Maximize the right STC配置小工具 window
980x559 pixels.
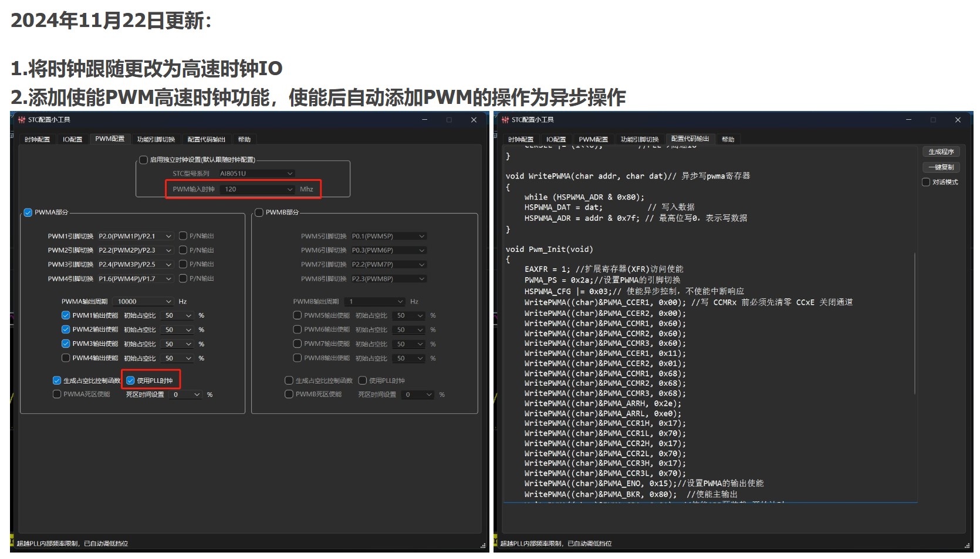pyautogui.click(x=933, y=120)
